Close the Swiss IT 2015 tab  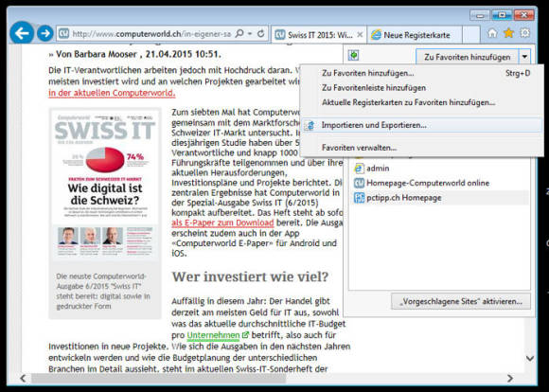coord(360,35)
